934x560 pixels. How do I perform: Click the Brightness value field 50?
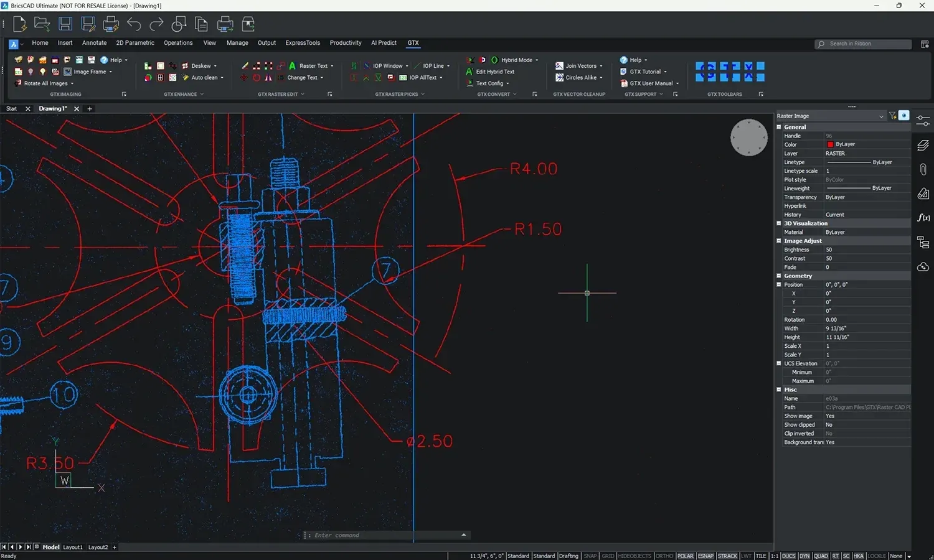click(x=867, y=250)
